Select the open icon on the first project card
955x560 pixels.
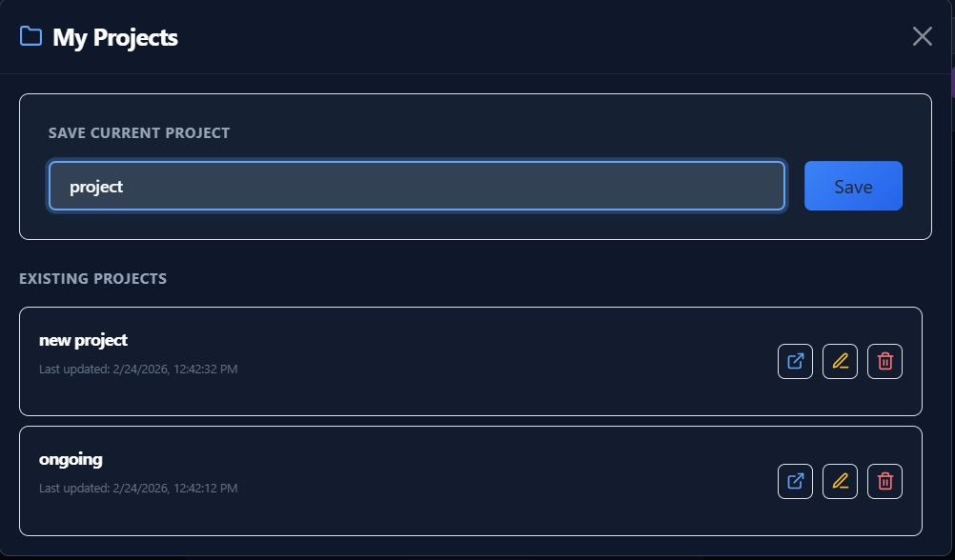(x=795, y=361)
